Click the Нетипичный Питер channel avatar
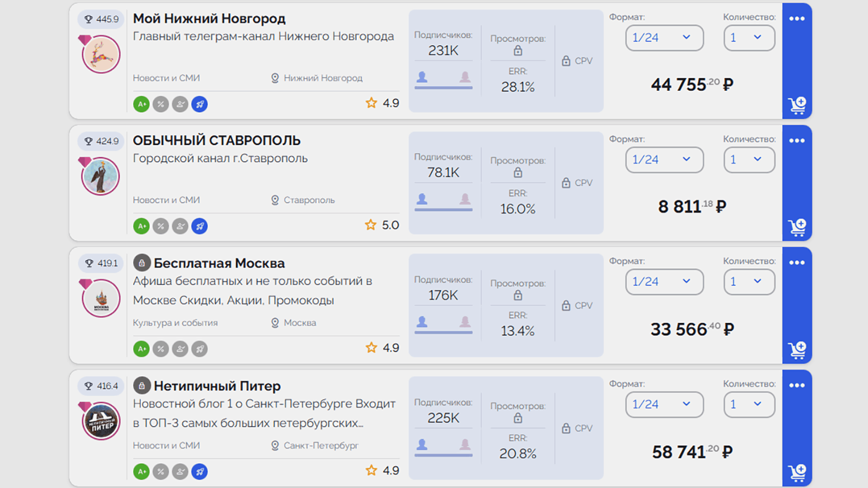This screenshot has height=488, width=868. pyautogui.click(x=101, y=421)
